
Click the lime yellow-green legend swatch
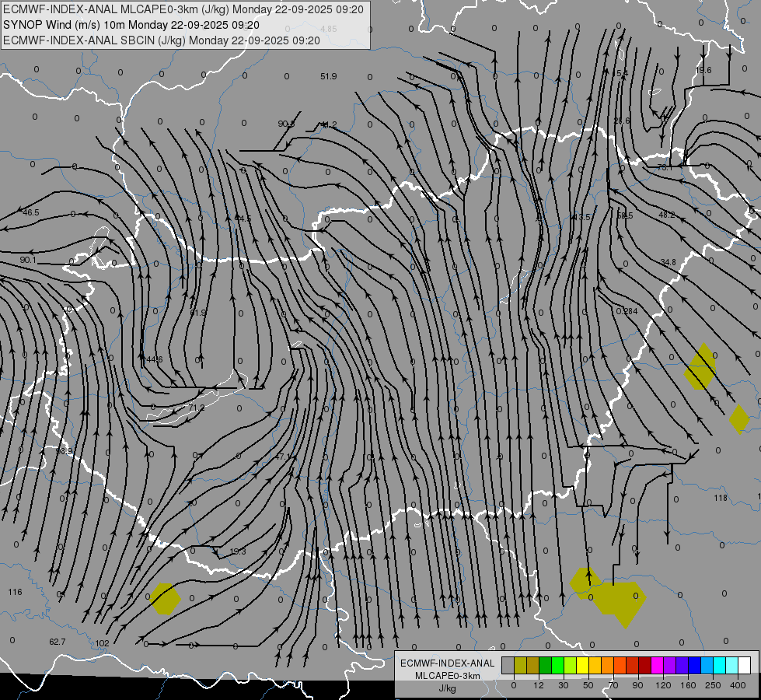pos(571,666)
